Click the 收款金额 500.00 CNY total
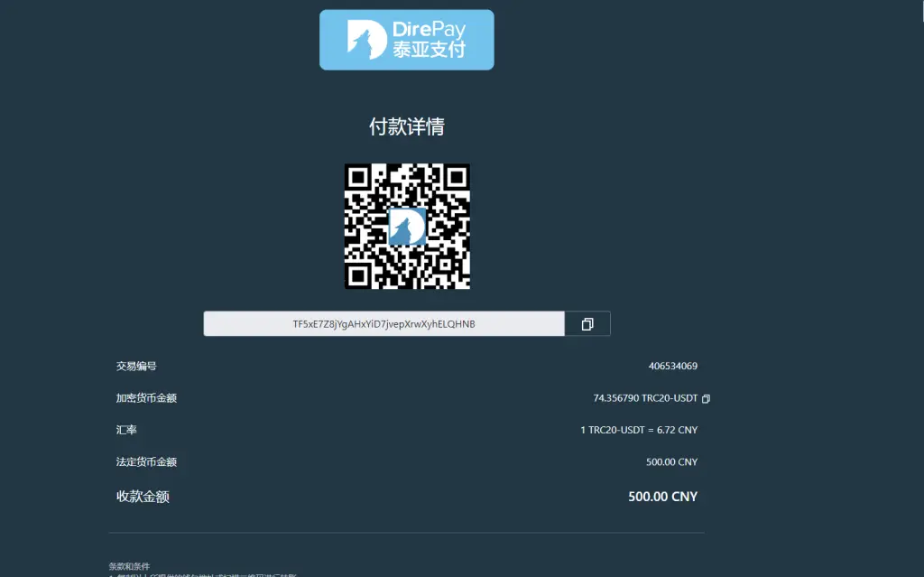This screenshot has width=924, height=577. (662, 496)
